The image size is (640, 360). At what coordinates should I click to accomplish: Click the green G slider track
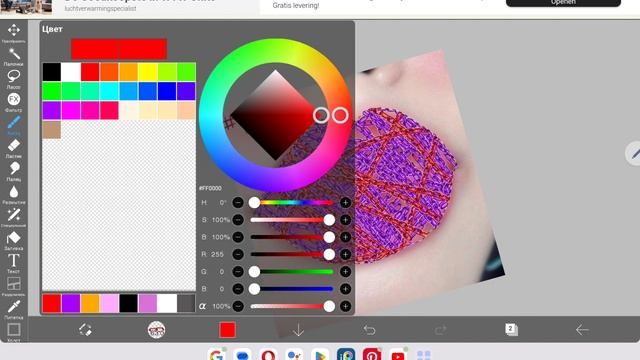click(292, 271)
